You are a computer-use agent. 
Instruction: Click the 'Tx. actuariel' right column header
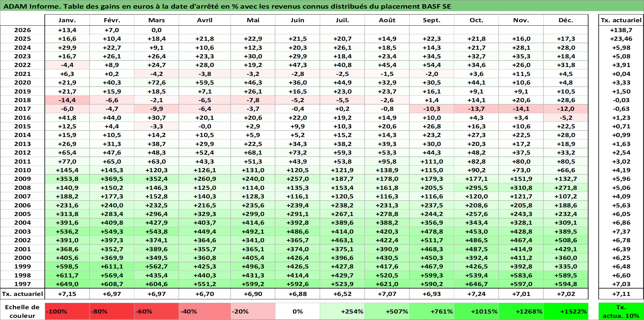pyautogui.click(x=621, y=20)
